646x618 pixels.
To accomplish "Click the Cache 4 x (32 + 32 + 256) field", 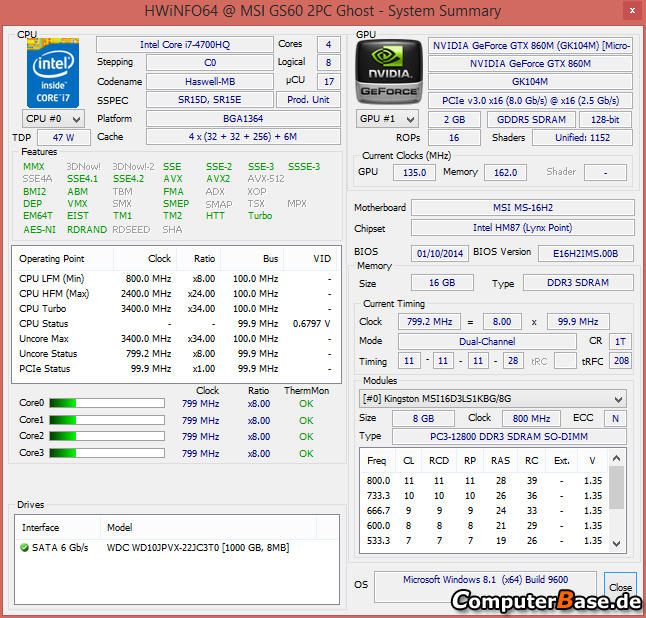I will (243, 137).
